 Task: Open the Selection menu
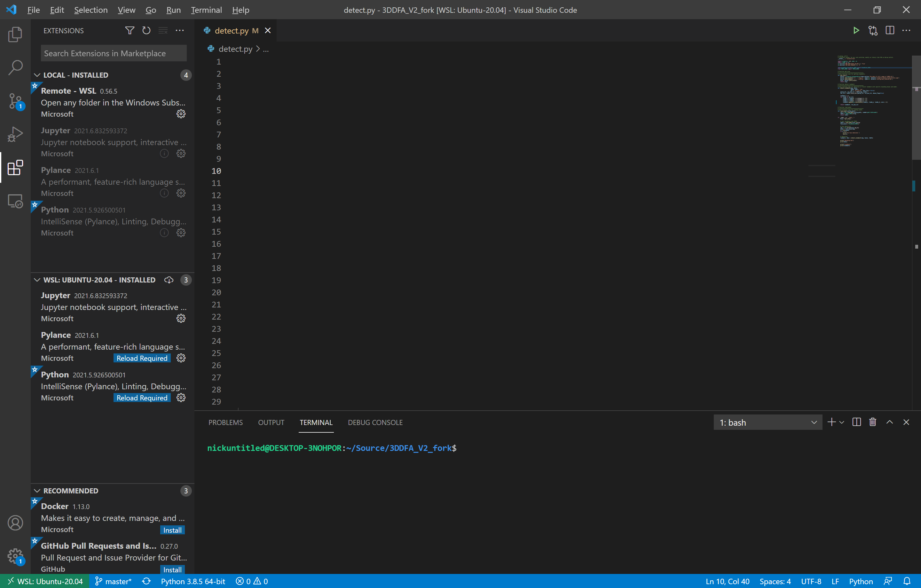(x=91, y=10)
